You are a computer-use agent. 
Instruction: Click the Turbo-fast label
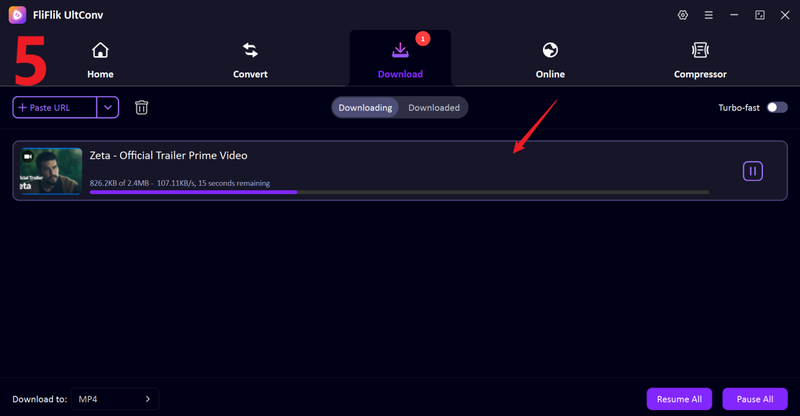click(x=738, y=108)
